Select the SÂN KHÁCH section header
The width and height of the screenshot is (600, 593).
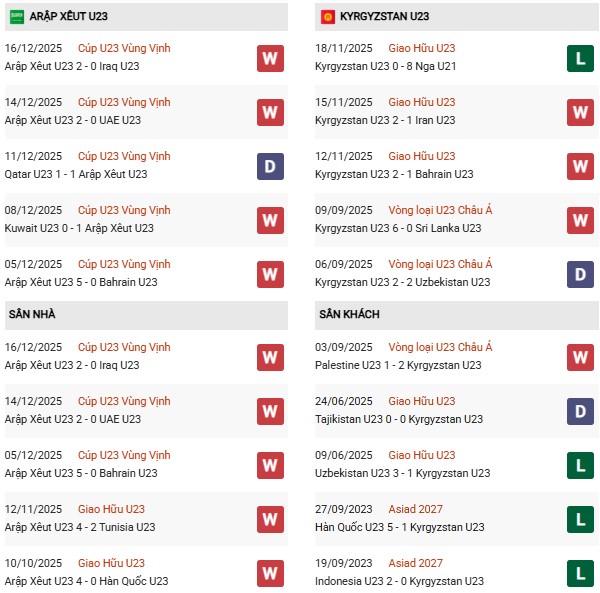tap(349, 314)
